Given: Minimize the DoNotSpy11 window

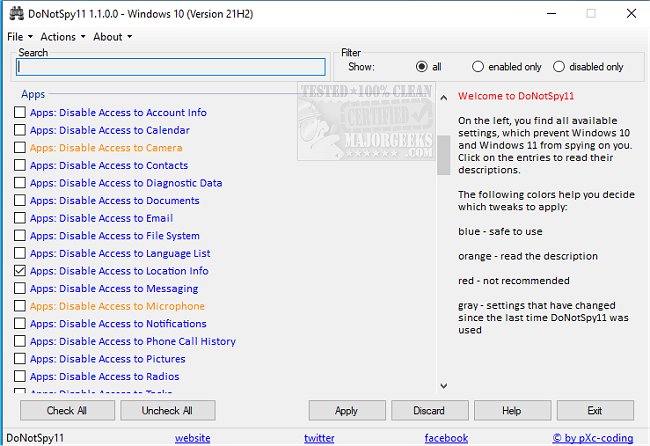Looking at the screenshot, I should 551,14.
